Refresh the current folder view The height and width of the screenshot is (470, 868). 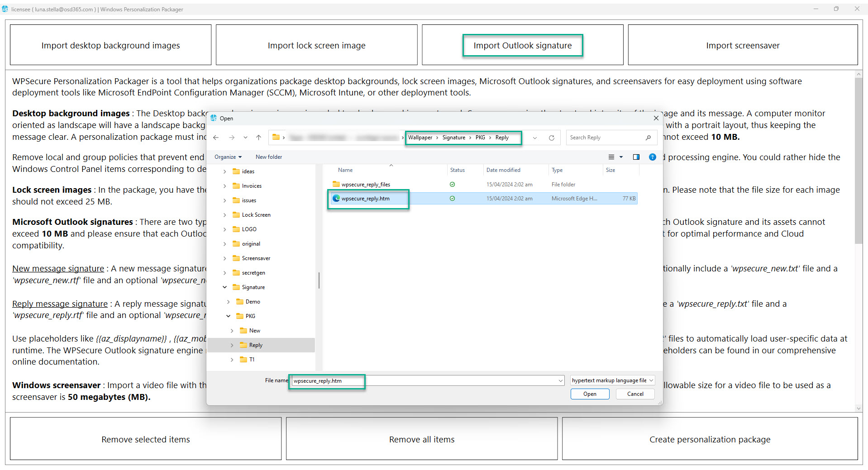coord(552,138)
